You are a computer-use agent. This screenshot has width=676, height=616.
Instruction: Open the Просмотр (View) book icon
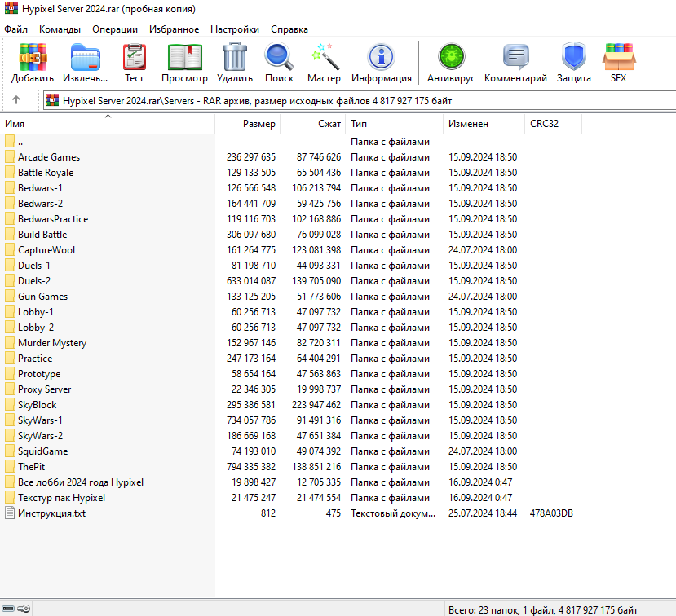click(184, 57)
